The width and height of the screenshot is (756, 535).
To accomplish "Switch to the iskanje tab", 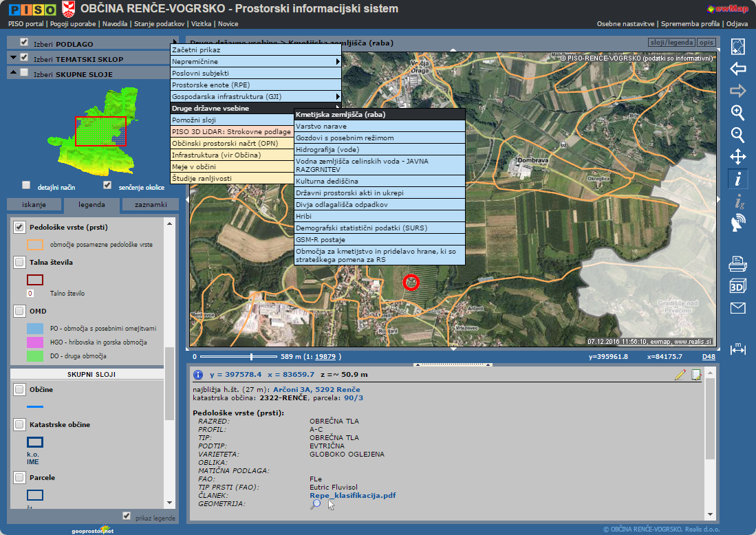I will 34,205.
